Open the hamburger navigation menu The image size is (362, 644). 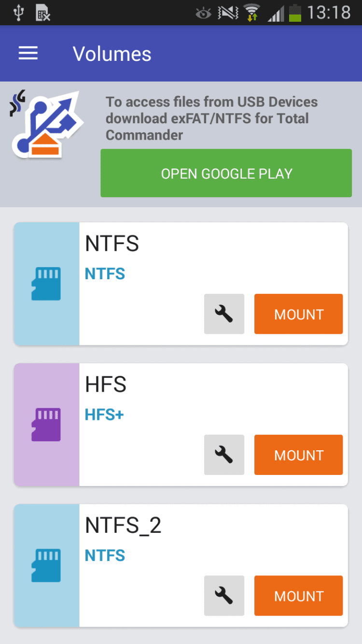(28, 54)
